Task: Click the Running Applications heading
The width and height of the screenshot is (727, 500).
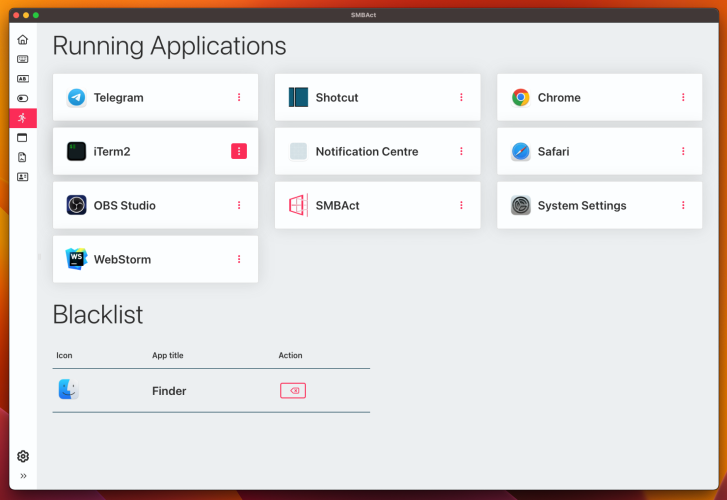Action: 169,46
